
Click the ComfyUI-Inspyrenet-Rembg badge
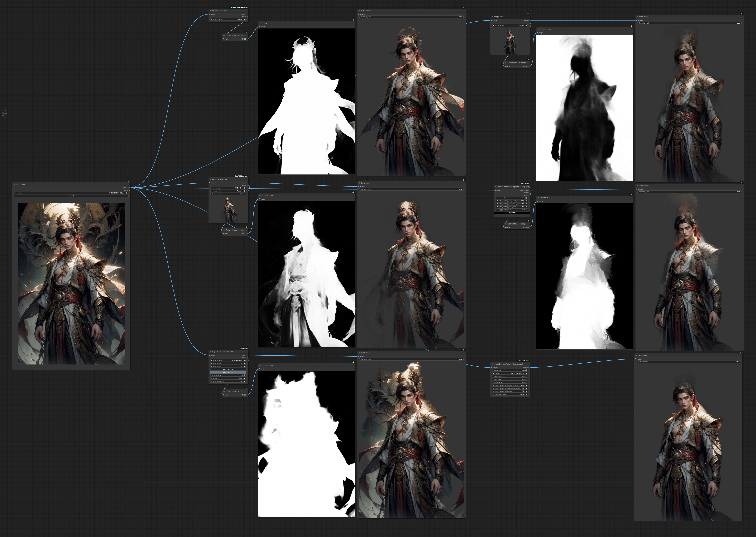pos(238,8)
